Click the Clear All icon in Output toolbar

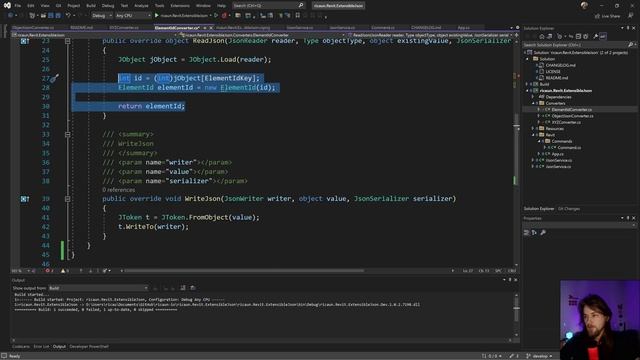183,288
